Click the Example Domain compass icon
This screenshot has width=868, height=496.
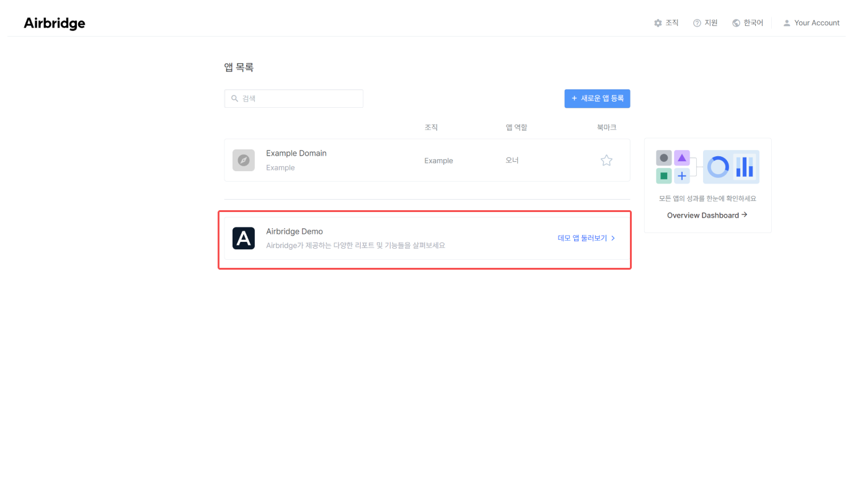tap(244, 160)
